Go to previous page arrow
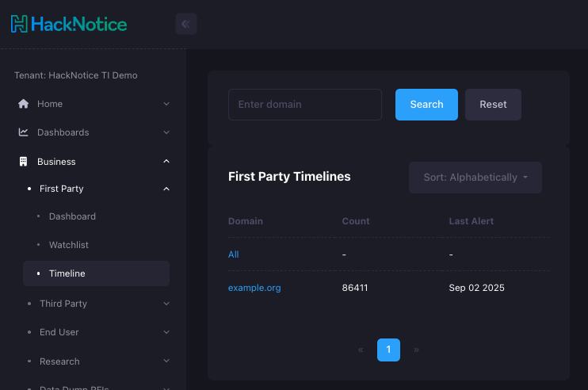Viewport: 588px width, 390px height. coord(361,350)
